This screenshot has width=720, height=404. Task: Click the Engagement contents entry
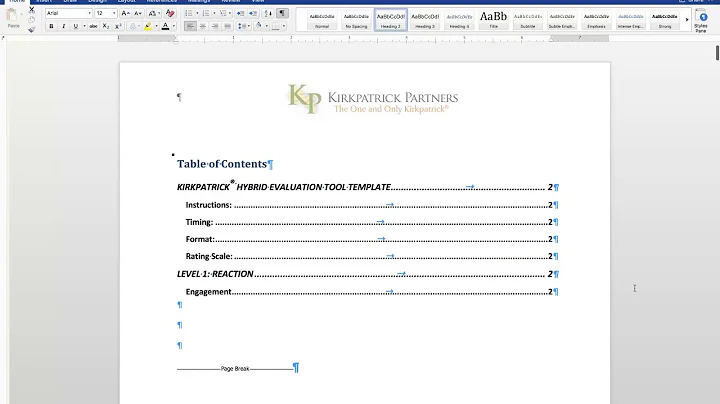(368, 292)
